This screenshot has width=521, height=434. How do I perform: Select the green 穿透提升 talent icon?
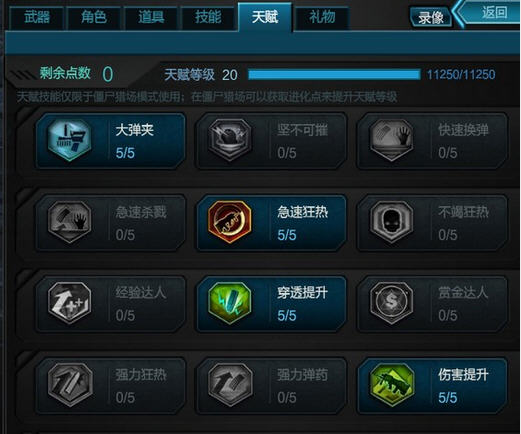tap(230, 303)
